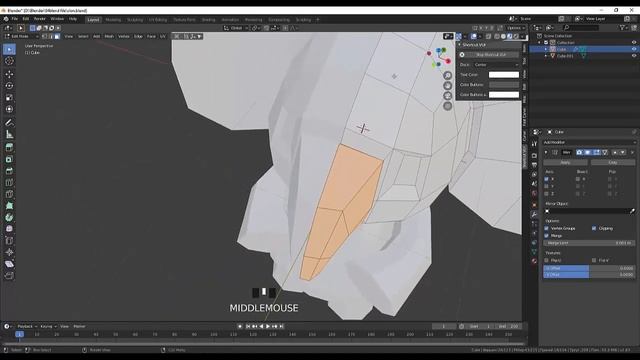Image resolution: width=640 pixels, height=360 pixels.
Task: Switch to the Layout workspace tab
Action: click(x=93, y=20)
